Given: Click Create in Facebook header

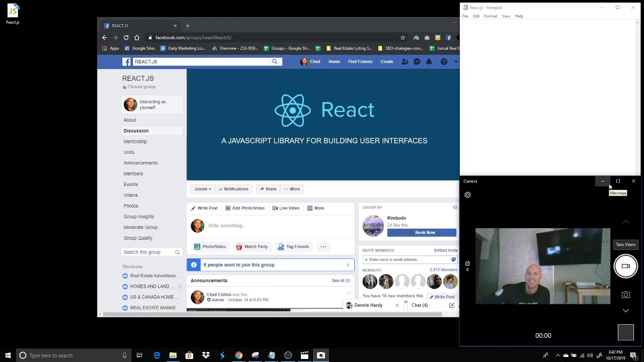Looking at the screenshot, I should point(387,61).
